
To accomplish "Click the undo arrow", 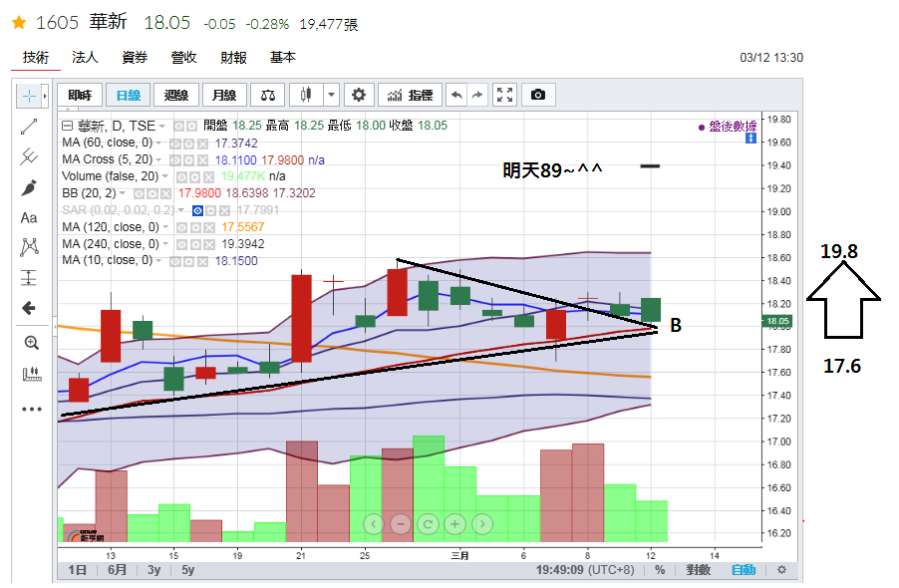I will (456, 95).
